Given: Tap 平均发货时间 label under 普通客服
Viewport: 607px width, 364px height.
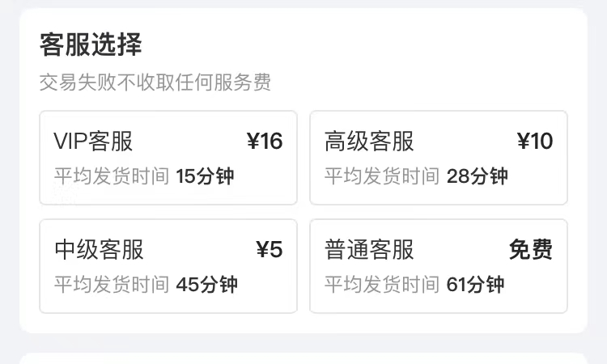Looking at the screenshot, I should point(382,284).
